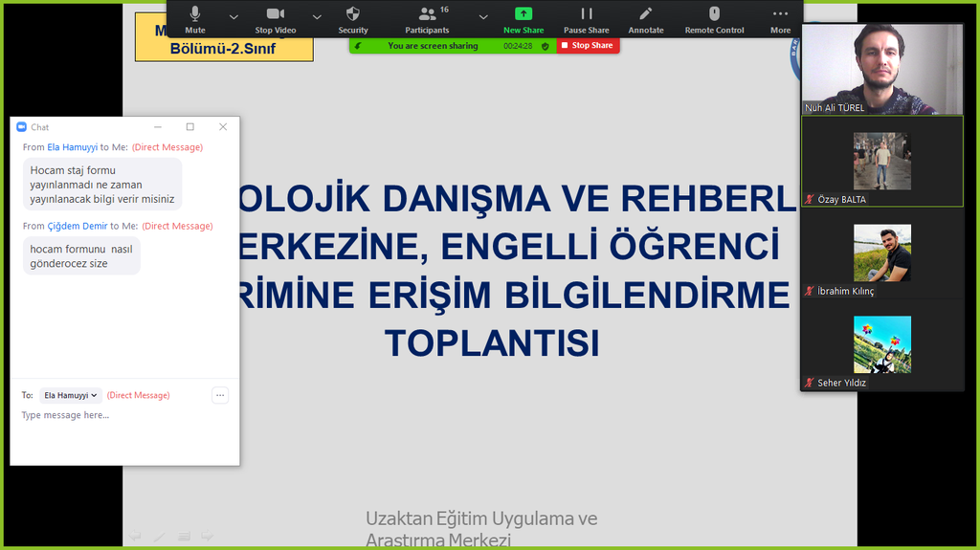Select Seher Yıldız participant thumbnail
Screen dimensions: 980x550
(882, 345)
